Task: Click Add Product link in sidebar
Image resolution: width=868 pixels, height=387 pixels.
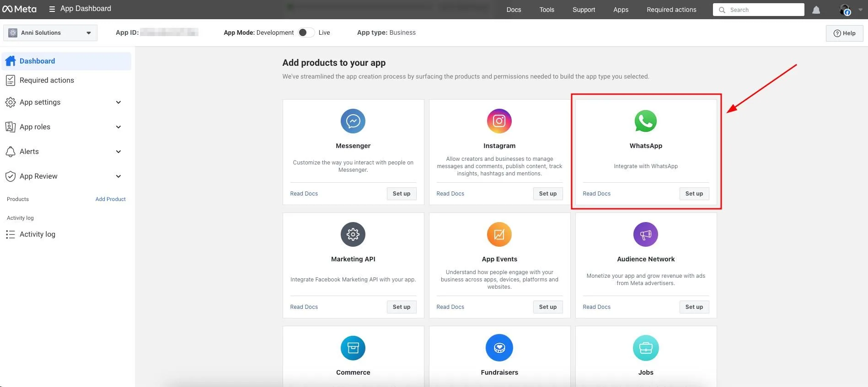Action: [110, 199]
